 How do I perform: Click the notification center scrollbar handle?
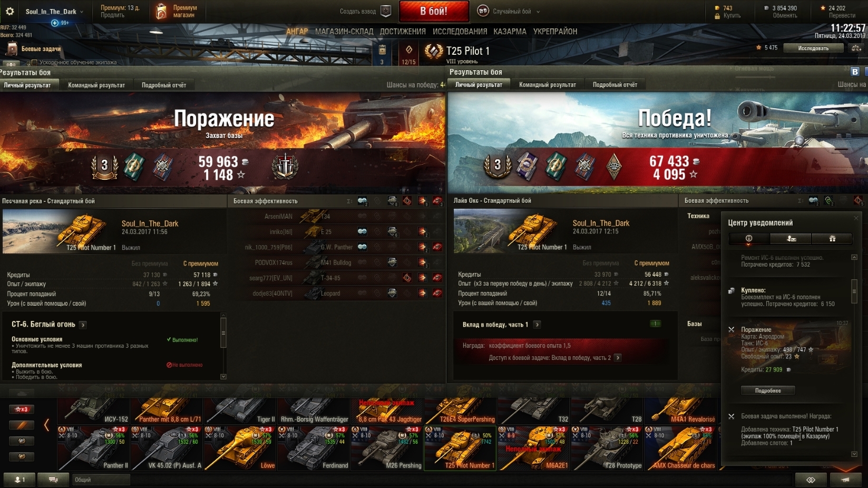(854, 291)
